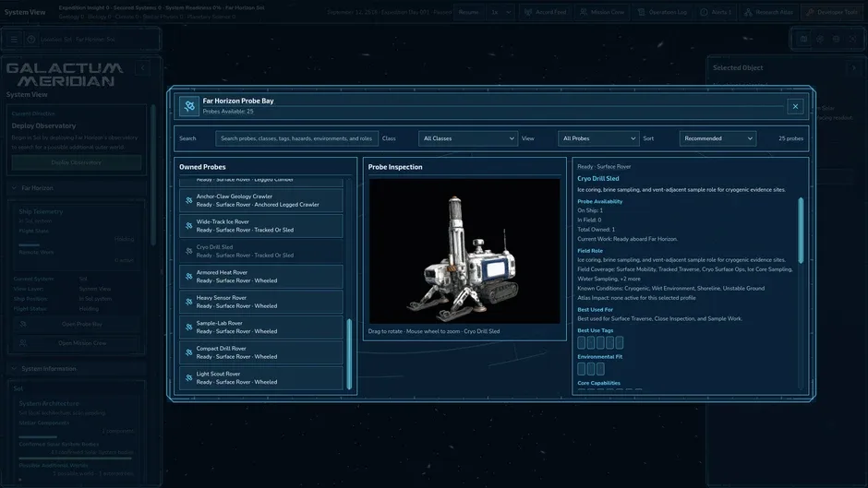Image resolution: width=868 pixels, height=488 pixels.
Task: Click the "25 probes" count text
Action: coord(790,138)
